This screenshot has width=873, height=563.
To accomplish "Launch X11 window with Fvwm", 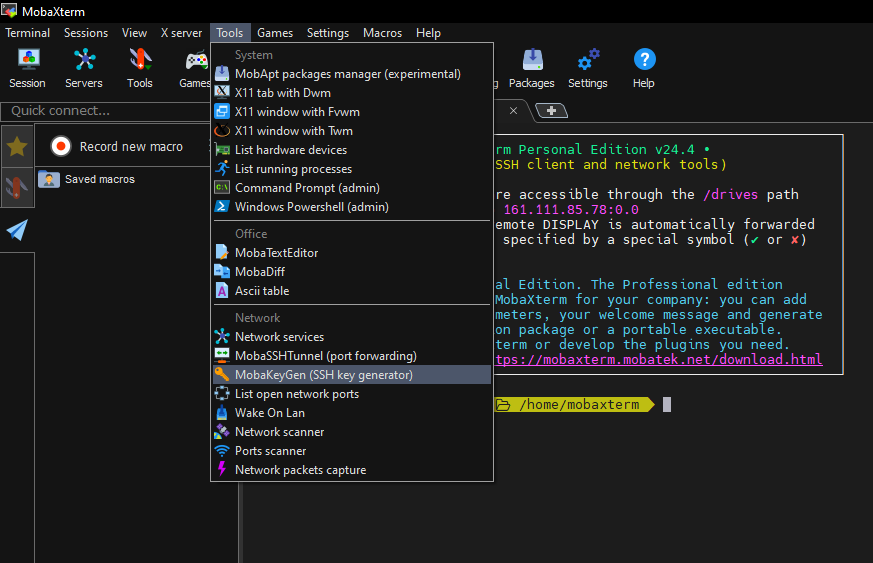I will [x=352, y=112].
